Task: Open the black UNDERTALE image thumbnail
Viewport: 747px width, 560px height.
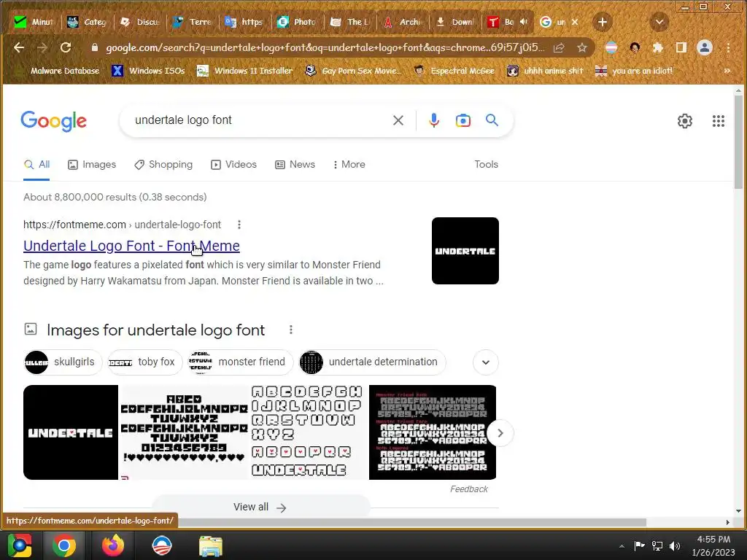Action: tap(71, 432)
